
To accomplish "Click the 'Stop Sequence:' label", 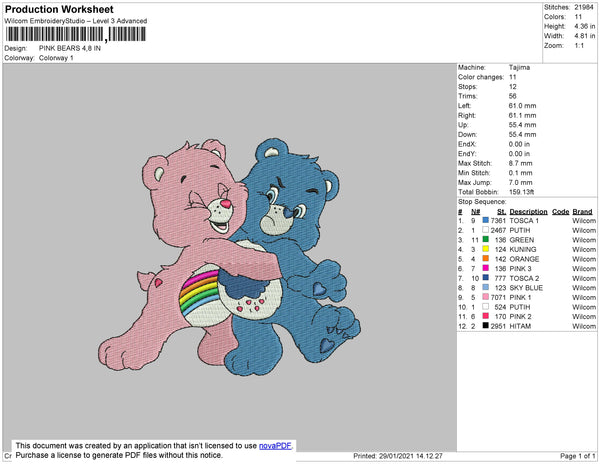I will [482, 202].
